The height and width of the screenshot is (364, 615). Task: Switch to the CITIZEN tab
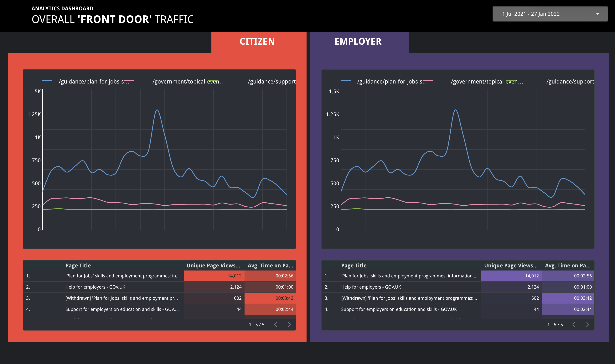click(257, 41)
